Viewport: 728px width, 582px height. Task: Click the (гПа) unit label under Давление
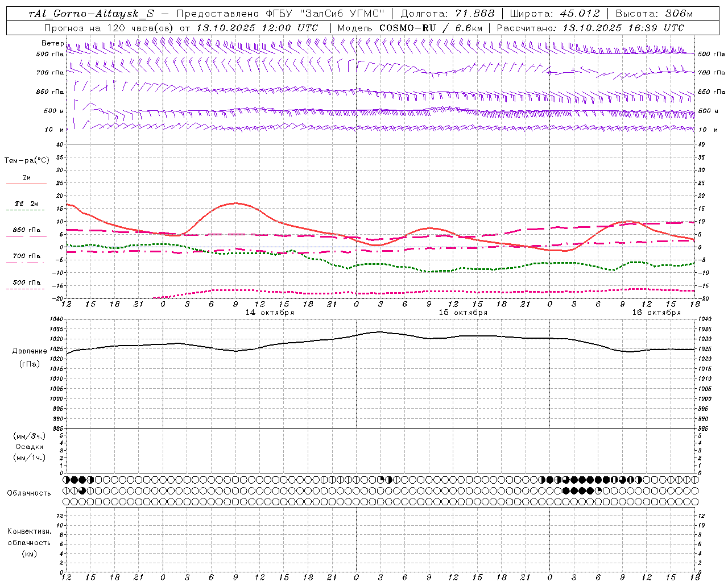[30, 364]
